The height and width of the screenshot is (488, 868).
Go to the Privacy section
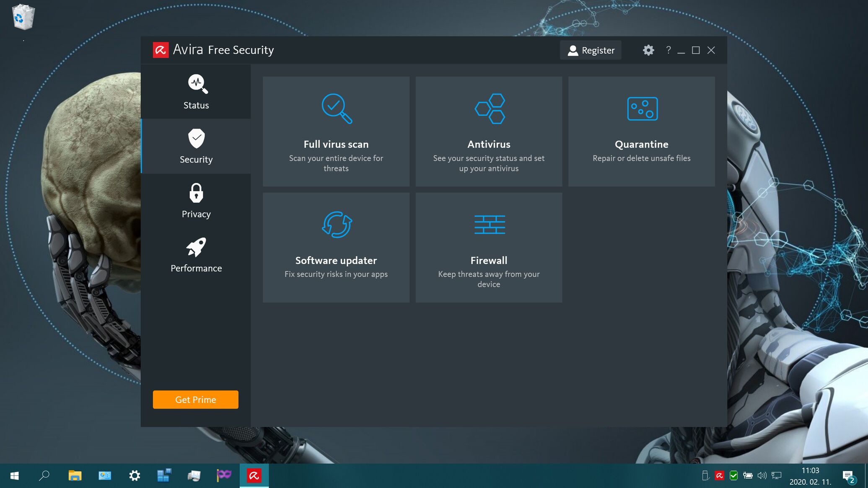(196, 201)
